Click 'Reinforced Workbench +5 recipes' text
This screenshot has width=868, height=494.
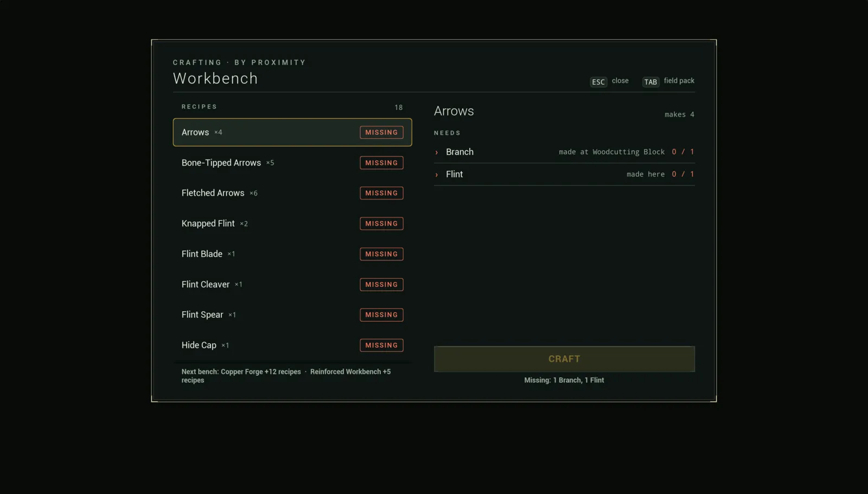coord(286,376)
